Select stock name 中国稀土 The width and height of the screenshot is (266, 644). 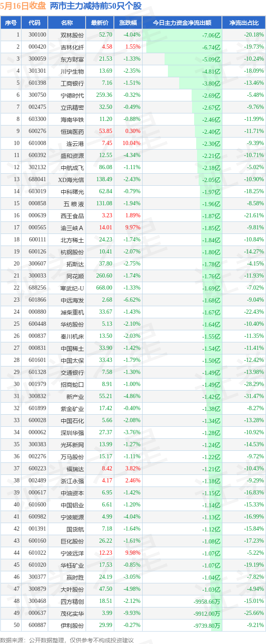click(x=72, y=348)
